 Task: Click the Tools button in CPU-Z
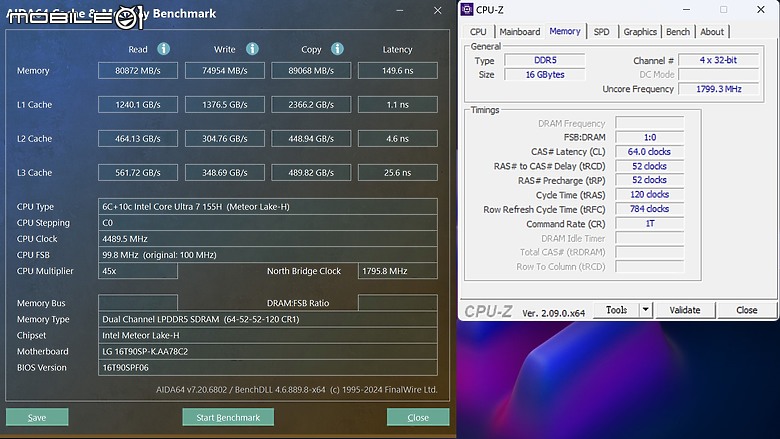click(x=616, y=310)
